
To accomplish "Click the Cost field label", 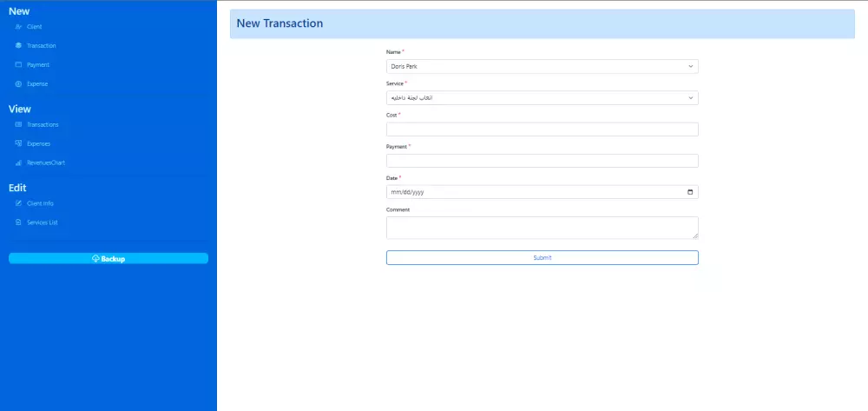I will click(391, 116).
